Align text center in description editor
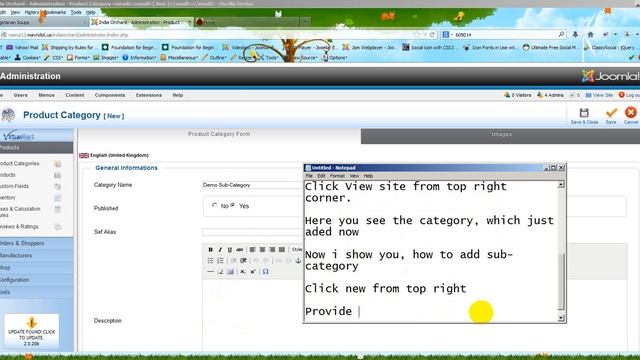640x360 pixels. 262,249
